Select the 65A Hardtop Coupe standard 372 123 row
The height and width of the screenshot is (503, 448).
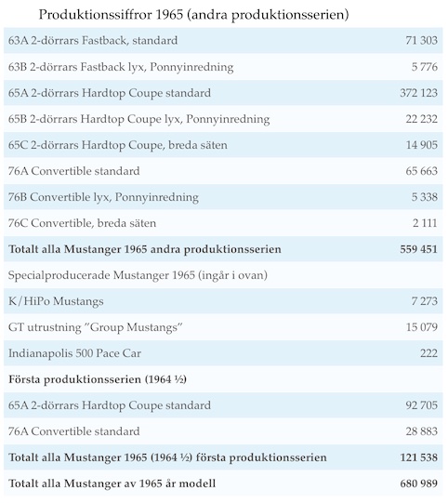tap(223, 93)
